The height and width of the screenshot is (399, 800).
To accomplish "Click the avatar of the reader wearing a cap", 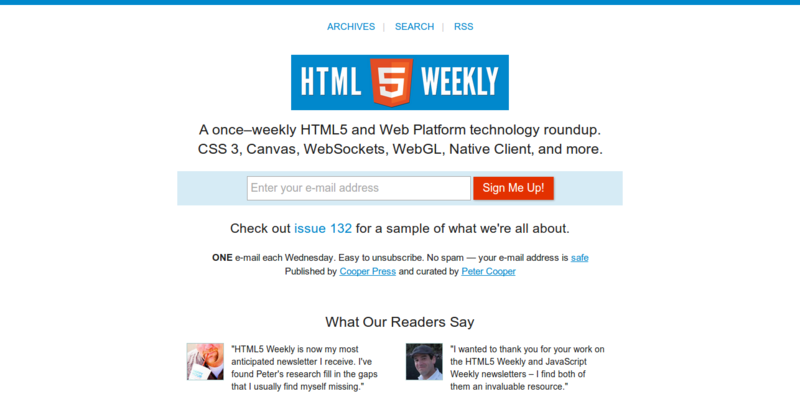I will tap(424, 361).
